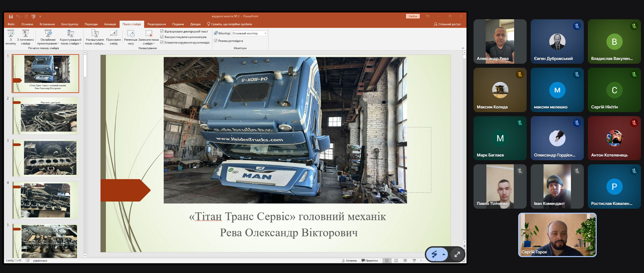The height and width of the screenshot is (273, 644).
Task: Disable 'Режим доповідача' presenter view checkbox
Action: pos(216,41)
